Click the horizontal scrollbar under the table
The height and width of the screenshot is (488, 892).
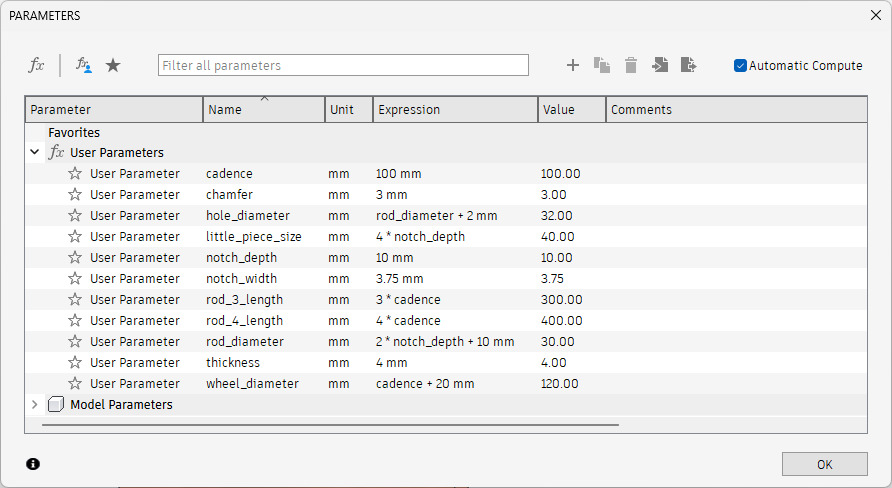(330, 424)
